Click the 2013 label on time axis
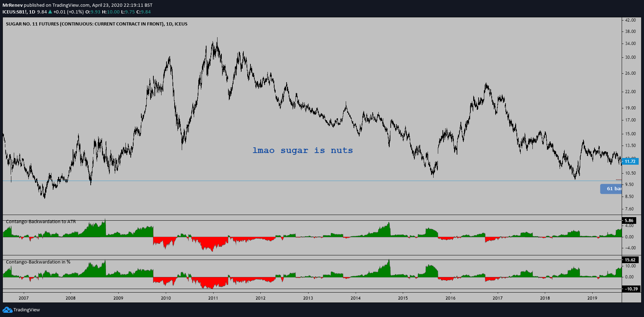644x317 pixels. [308, 298]
